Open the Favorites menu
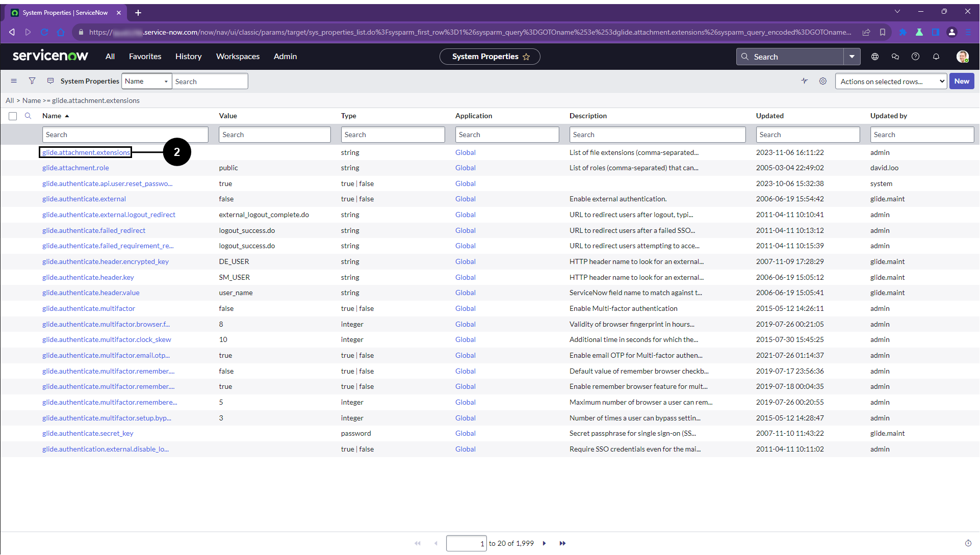Screen dimensions: 980x555 click(145, 57)
